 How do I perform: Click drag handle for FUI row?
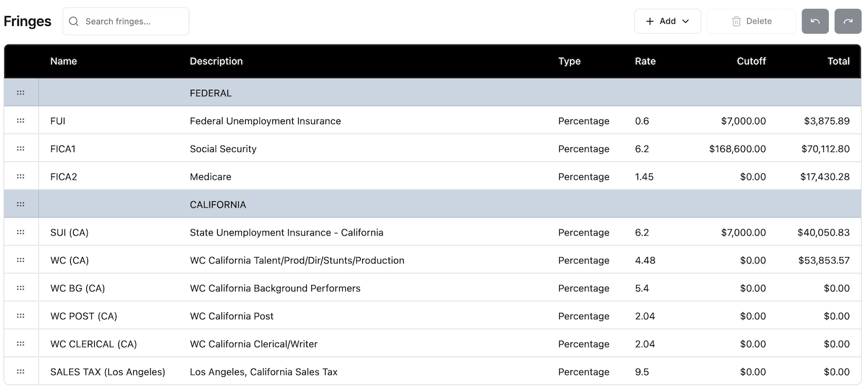20,121
